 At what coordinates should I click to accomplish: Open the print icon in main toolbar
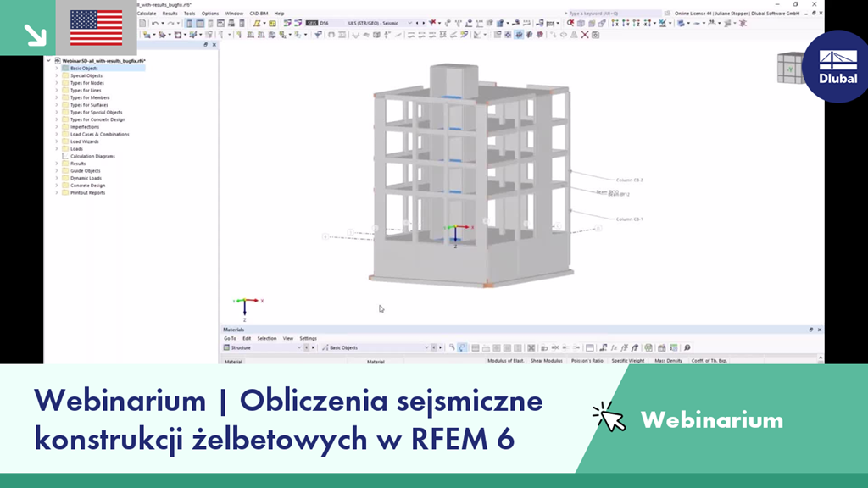point(231,23)
